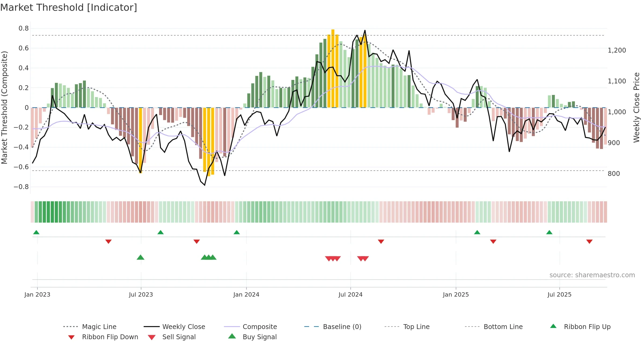Click the 0.8 left axis label

pyautogui.click(x=24, y=28)
